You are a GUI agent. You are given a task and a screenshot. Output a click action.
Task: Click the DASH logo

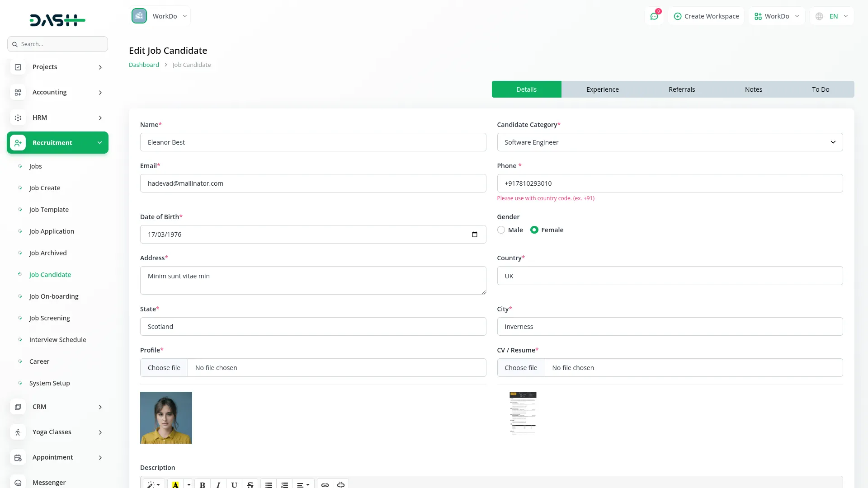[x=57, y=20]
